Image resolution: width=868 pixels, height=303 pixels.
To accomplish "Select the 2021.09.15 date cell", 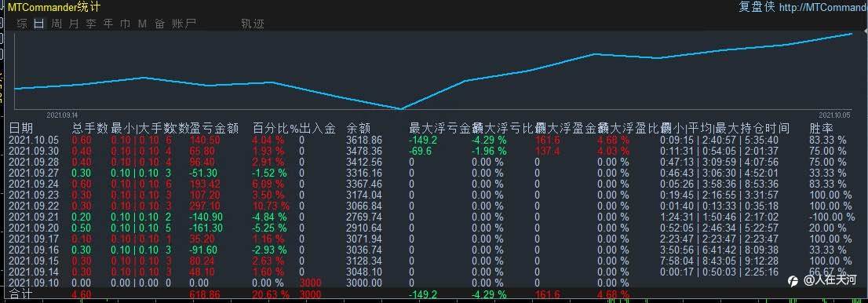I will pyautogui.click(x=34, y=261).
